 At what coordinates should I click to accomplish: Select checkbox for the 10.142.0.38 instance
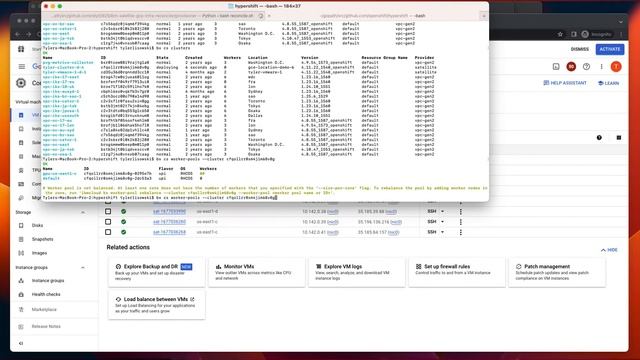108,211
